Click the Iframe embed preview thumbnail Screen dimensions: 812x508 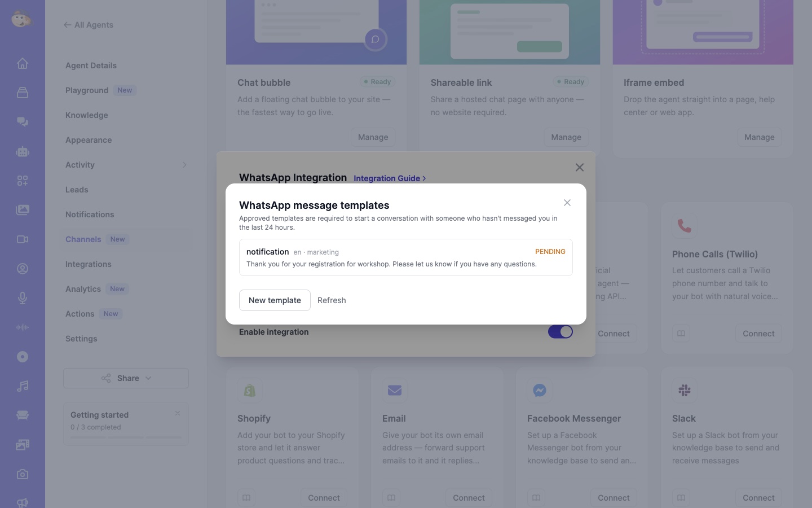pos(703,32)
